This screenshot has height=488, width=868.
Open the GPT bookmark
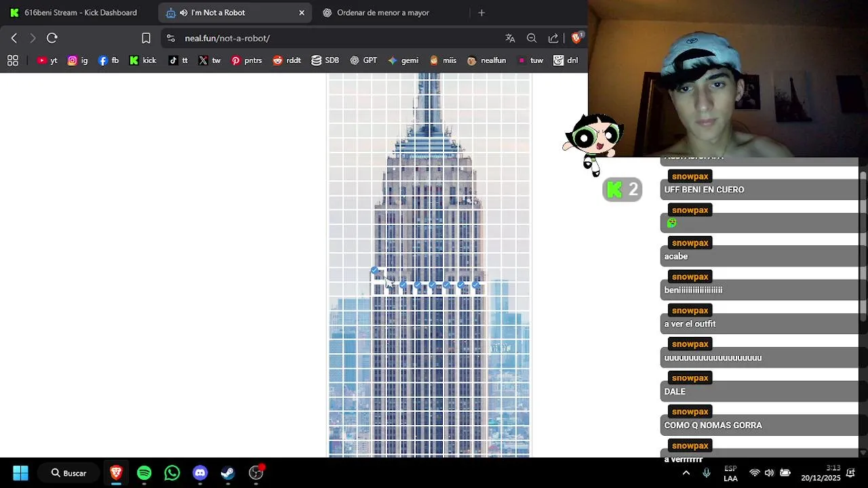click(x=363, y=60)
